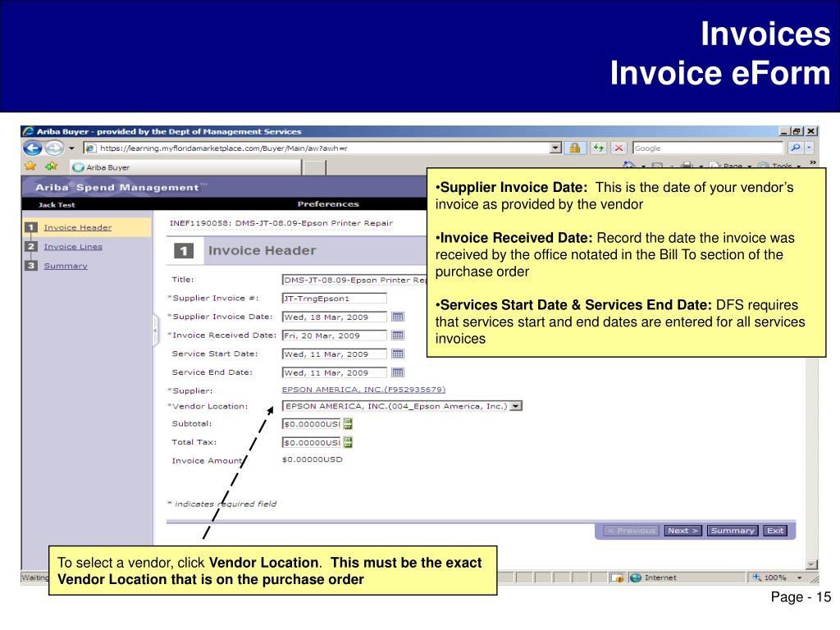Click the scrollbar down arrow

[812, 564]
